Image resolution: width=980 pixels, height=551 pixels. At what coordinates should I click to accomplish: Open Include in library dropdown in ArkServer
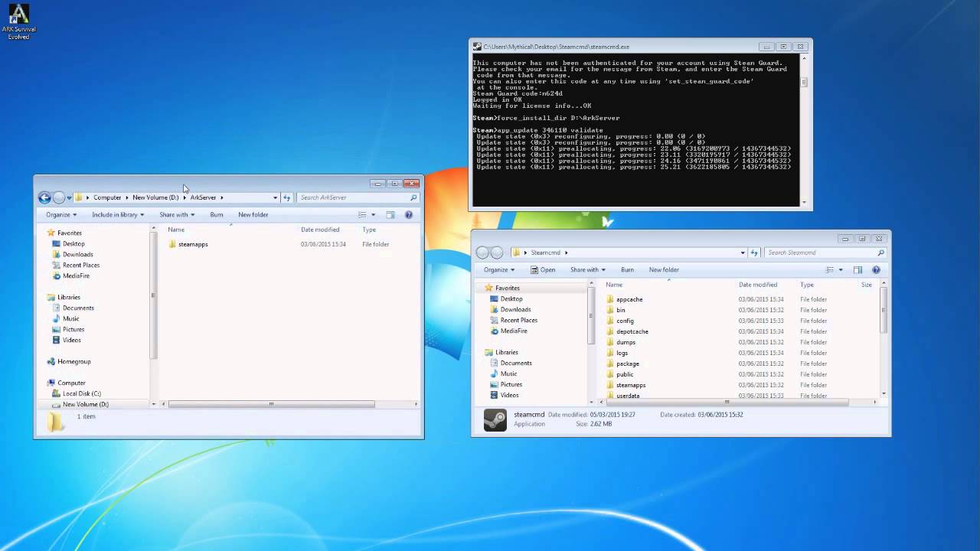pos(118,215)
